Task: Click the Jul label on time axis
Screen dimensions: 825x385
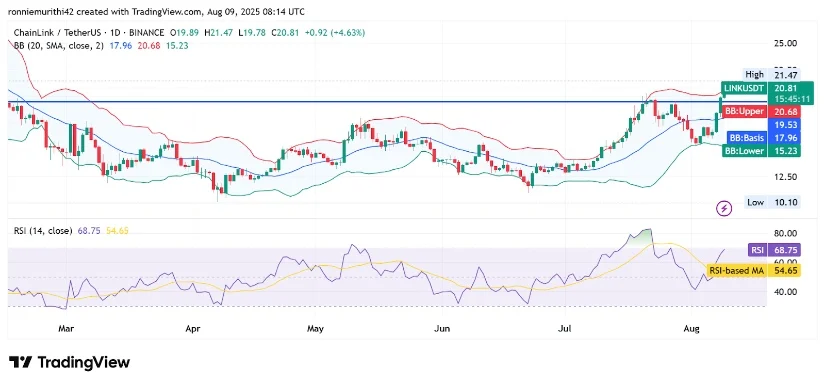Action: coord(565,329)
